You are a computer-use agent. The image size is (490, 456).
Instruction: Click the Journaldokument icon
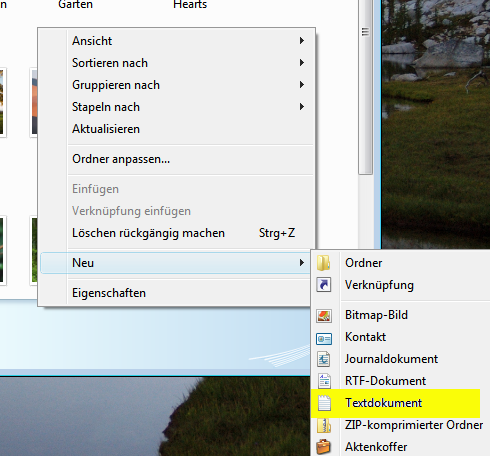[x=323, y=359]
